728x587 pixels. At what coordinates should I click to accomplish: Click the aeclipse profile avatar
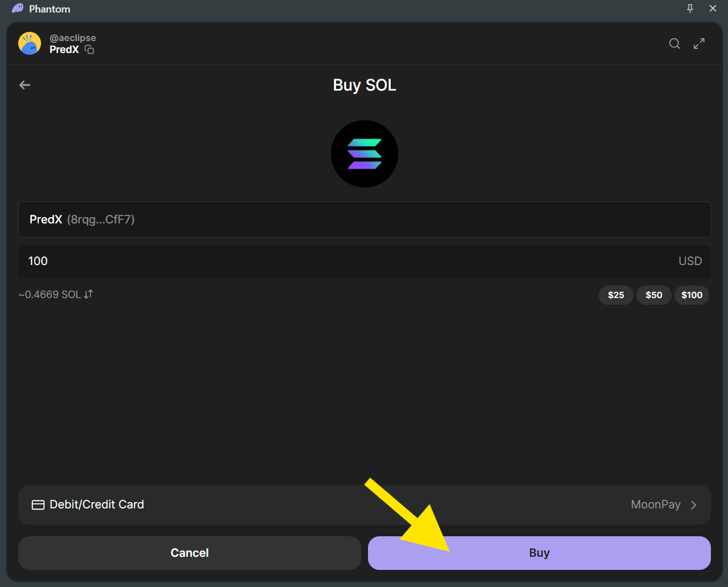[x=30, y=44]
